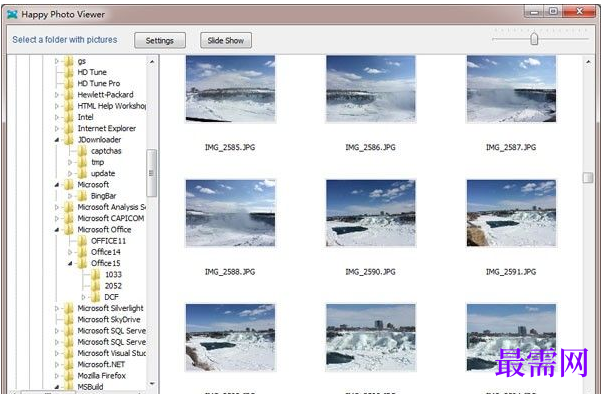Click the captchas folder icon
This screenshot has height=394, width=607.
(x=82, y=151)
